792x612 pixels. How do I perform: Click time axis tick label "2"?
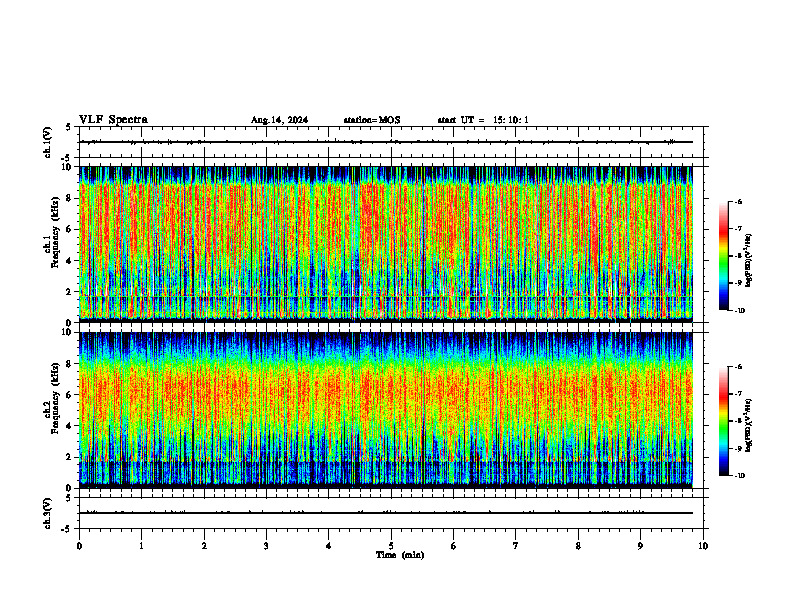coord(204,546)
